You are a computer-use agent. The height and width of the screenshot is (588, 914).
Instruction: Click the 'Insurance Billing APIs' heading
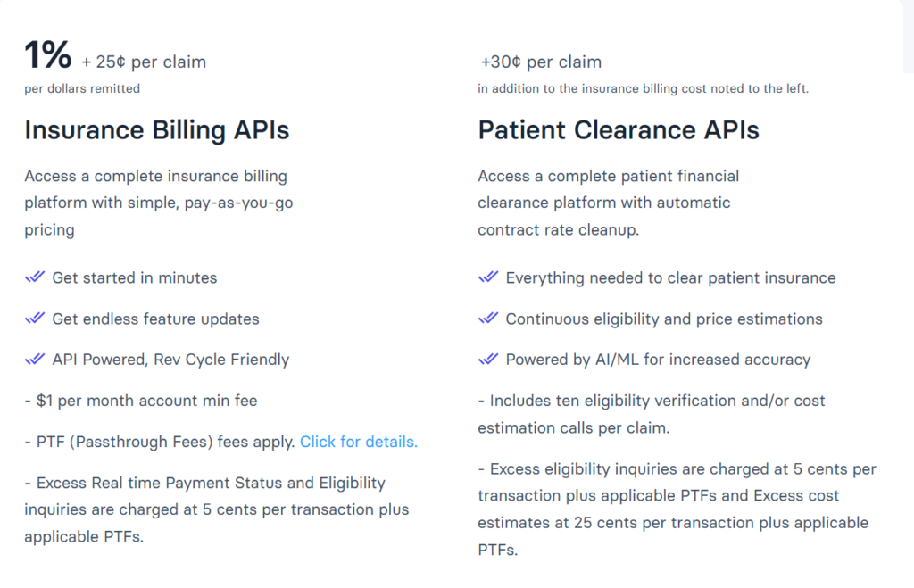[157, 130]
